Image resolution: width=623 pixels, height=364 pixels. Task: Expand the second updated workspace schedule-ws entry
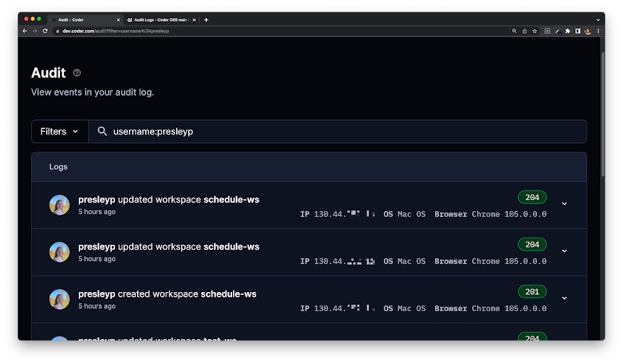[x=565, y=251]
